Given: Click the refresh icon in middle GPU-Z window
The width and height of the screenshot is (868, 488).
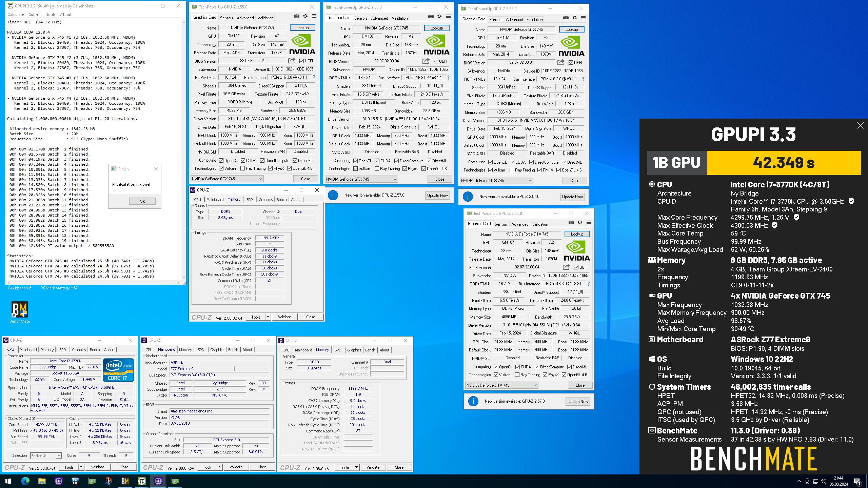Looking at the screenshot, I should click(439, 17).
